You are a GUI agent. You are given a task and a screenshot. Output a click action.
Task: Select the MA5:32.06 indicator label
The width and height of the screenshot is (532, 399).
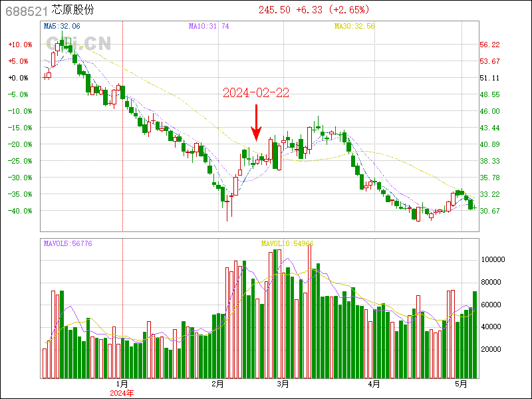point(62,26)
